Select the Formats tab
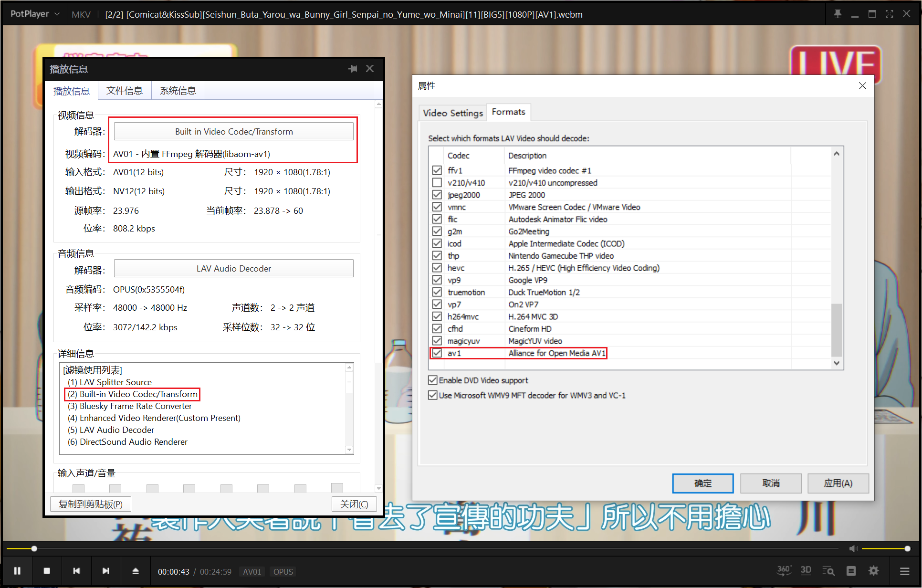The width and height of the screenshot is (922, 588). click(x=509, y=112)
